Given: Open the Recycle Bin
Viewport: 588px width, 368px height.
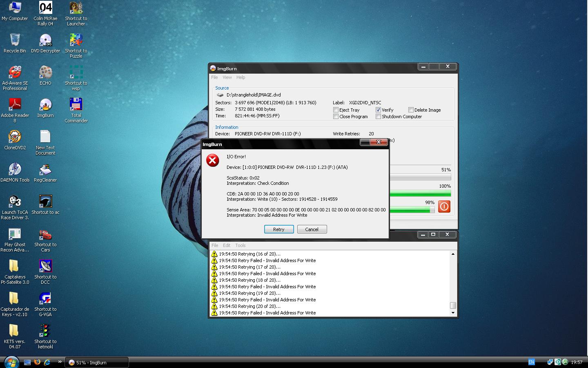Looking at the screenshot, I should point(15,43).
